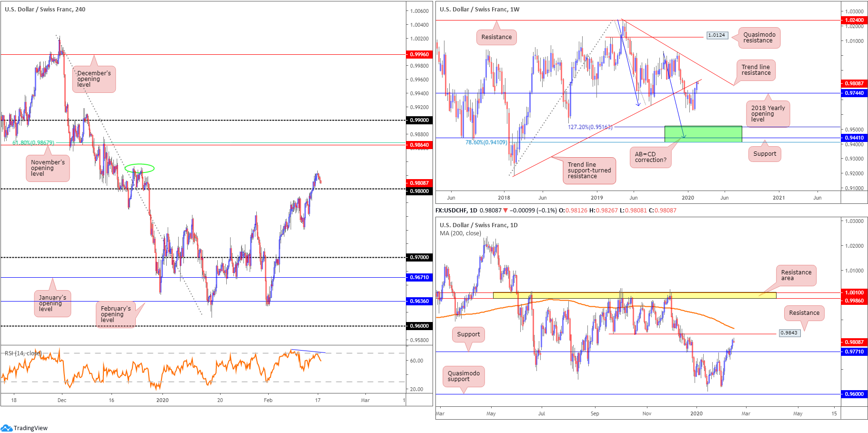The height and width of the screenshot is (433, 868).
Task: Click the 0.94410 weekly price label
Action: pyautogui.click(x=854, y=138)
